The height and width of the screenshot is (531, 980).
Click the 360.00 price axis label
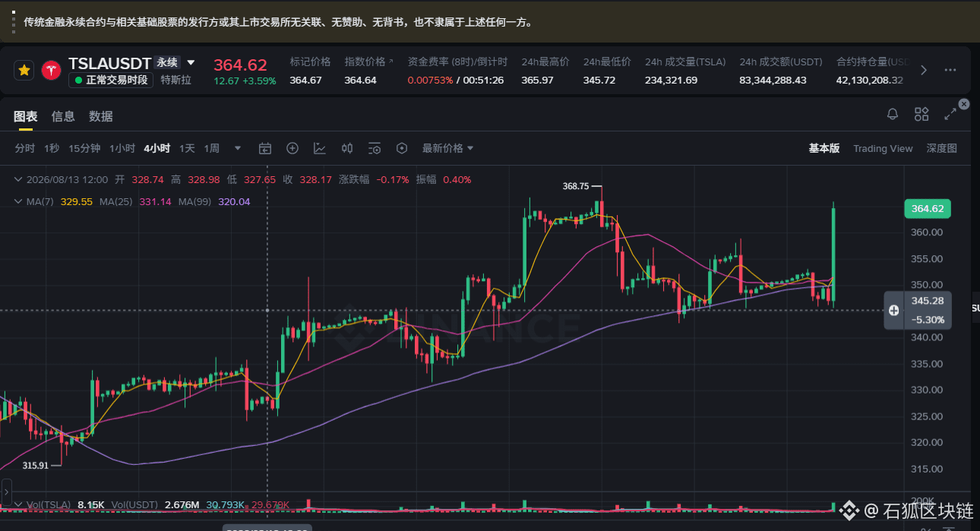coord(927,232)
